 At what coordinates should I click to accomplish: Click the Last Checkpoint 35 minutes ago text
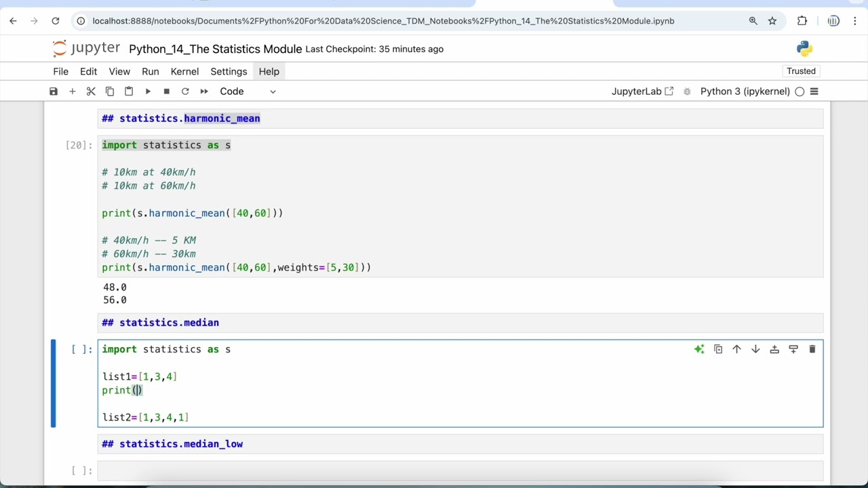pos(374,49)
